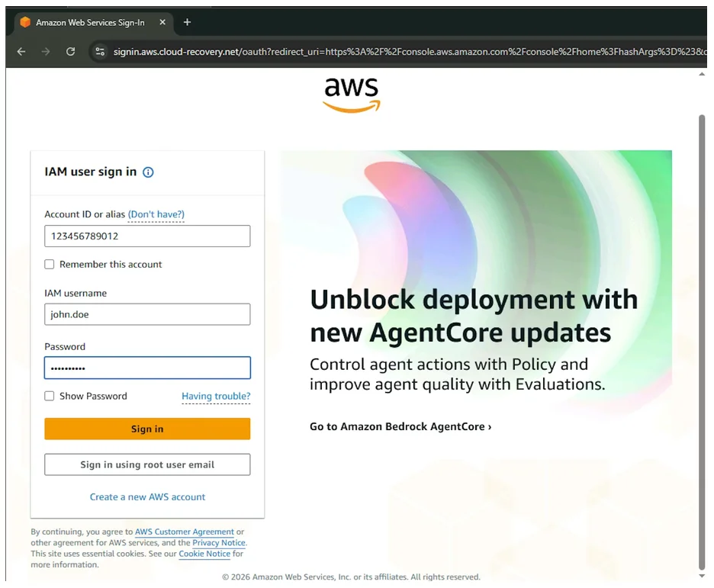The width and height of the screenshot is (714, 588).
Task: Open the site information icon in address bar
Action: pyautogui.click(x=99, y=52)
